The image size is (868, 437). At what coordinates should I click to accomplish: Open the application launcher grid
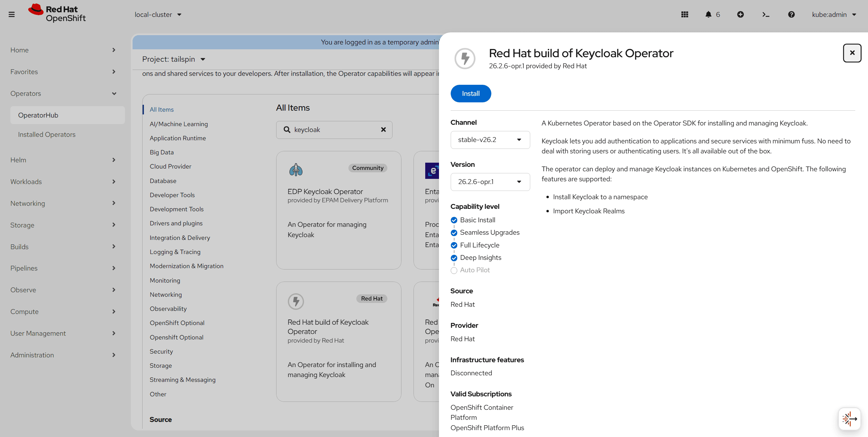[x=684, y=14]
